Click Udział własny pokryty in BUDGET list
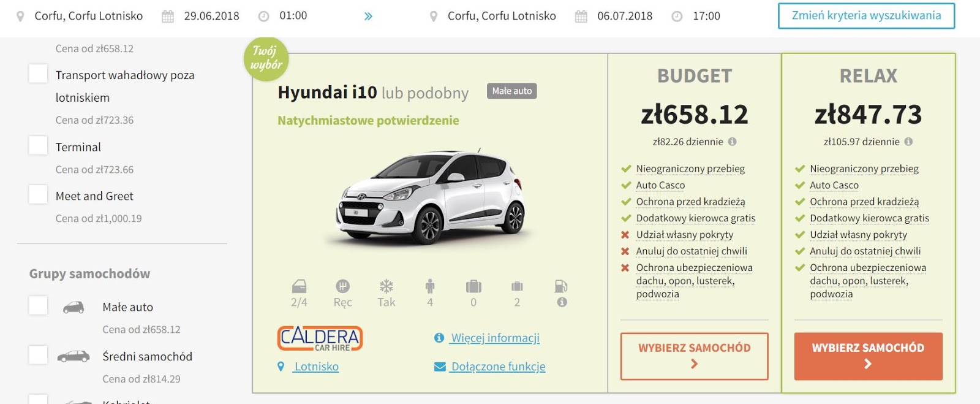Image resolution: width=980 pixels, height=404 pixels. 685,235
